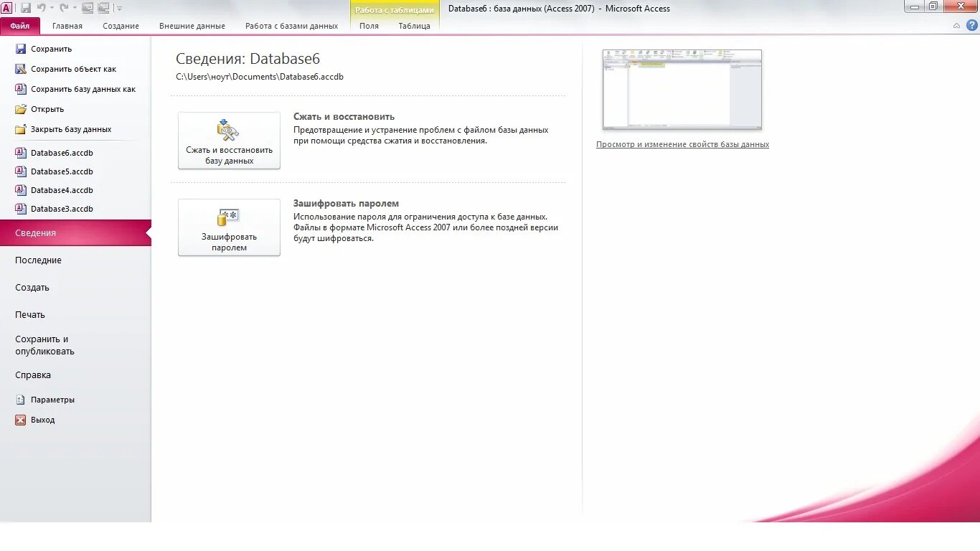This screenshot has height=551, width=980.
Task: Open Просмотр и изменение свойств базы данных link
Action: click(x=682, y=144)
